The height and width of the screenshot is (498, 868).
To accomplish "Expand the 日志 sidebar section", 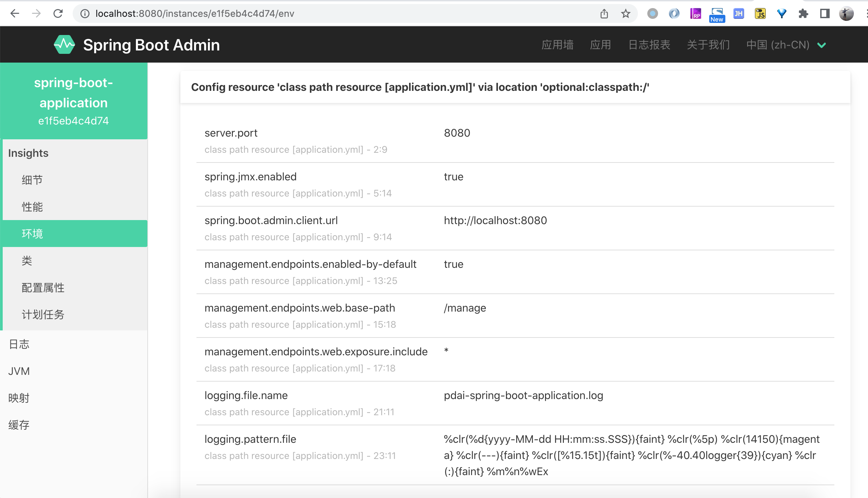I will point(73,344).
